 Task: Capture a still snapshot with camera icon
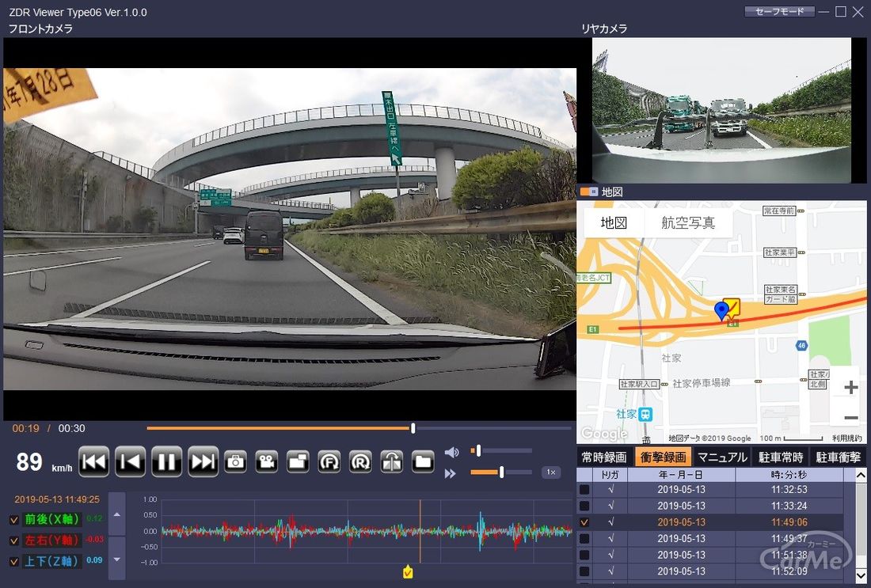tap(235, 461)
